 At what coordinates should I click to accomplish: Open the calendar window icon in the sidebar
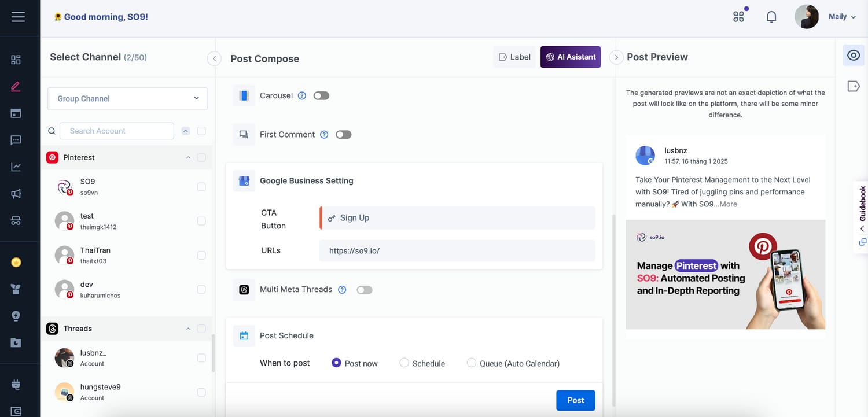[x=16, y=113]
